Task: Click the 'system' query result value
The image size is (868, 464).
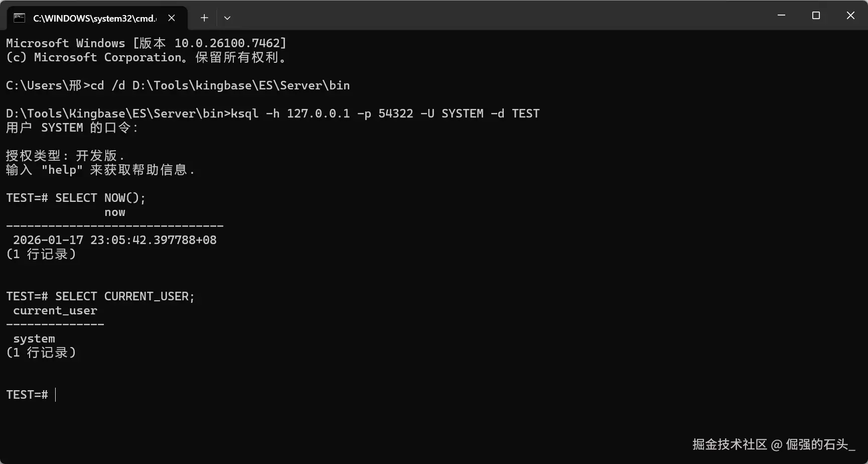Action: point(34,338)
